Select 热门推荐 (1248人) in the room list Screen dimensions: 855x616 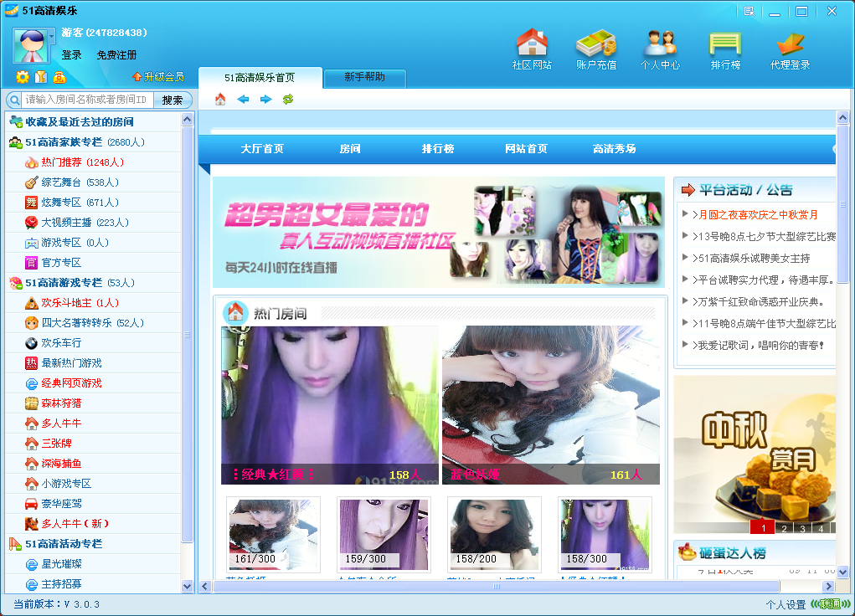tap(93, 162)
